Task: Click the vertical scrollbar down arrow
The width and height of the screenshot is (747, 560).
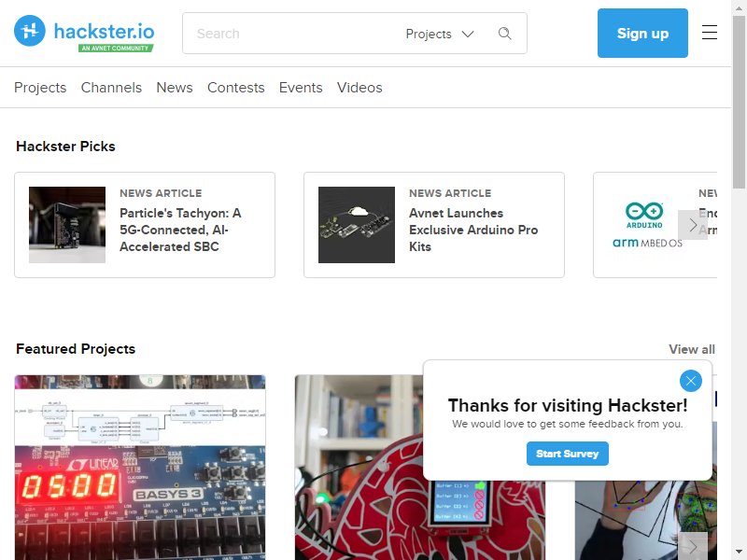Action: (x=739, y=552)
